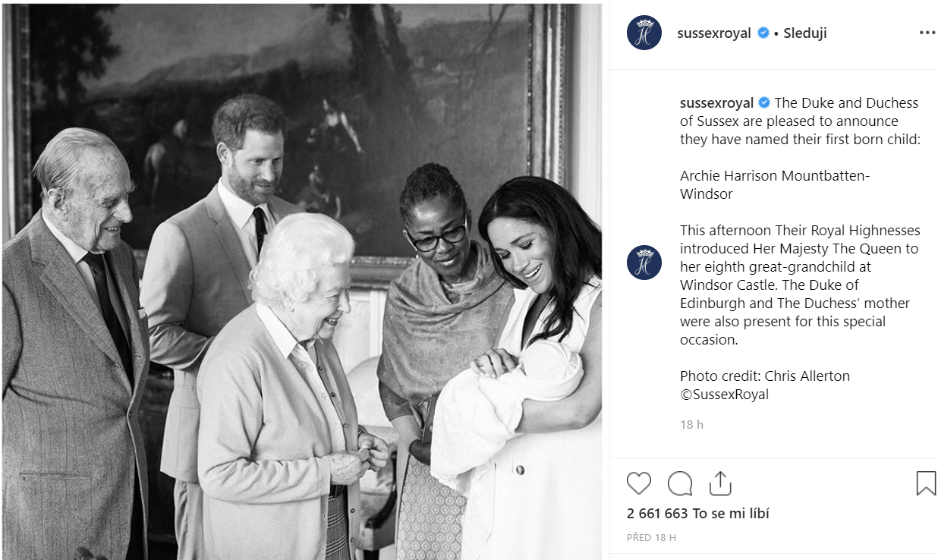Screen dimensions: 938x560
Task: Open the three-dot more options menu
Action: pyautogui.click(x=927, y=33)
